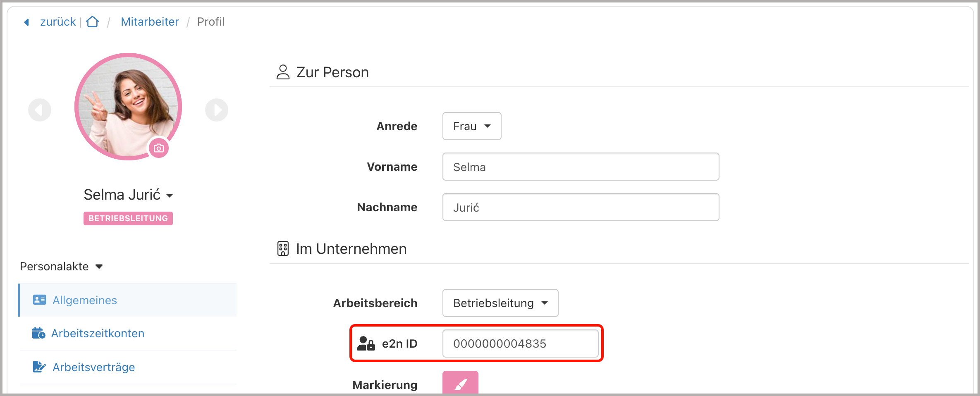Select the Allgemeines sidebar entry
Viewport: 980px width, 396px height.
[x=84, y=300]
